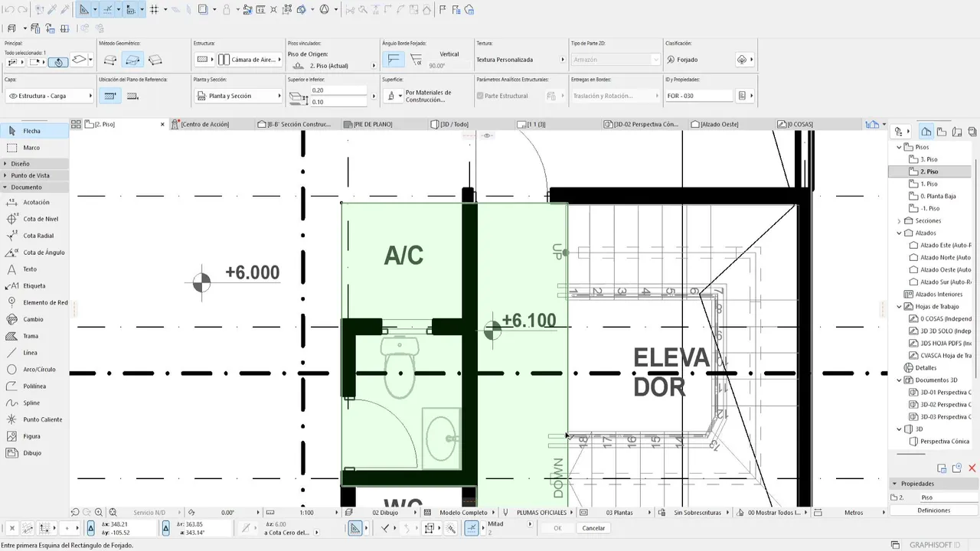Activate the Cota Radial tool
980x551 pixels.
[34, 236]
